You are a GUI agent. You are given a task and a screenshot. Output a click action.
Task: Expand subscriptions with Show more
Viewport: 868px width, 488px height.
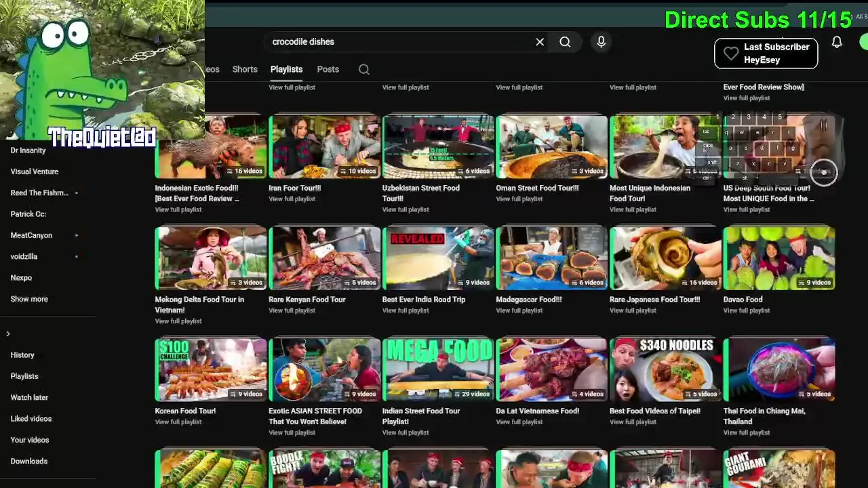[x=29, y=299]
